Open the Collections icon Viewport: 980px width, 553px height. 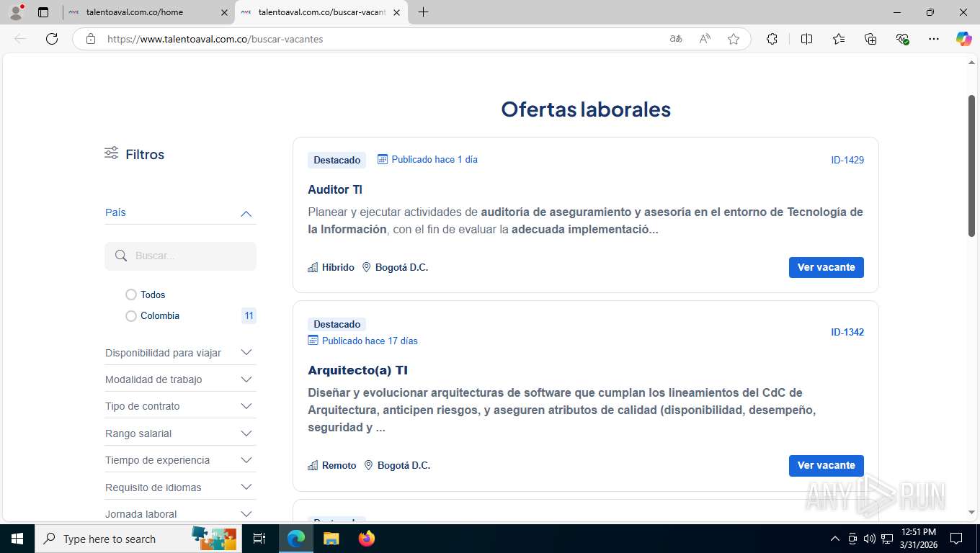point(870,39)
